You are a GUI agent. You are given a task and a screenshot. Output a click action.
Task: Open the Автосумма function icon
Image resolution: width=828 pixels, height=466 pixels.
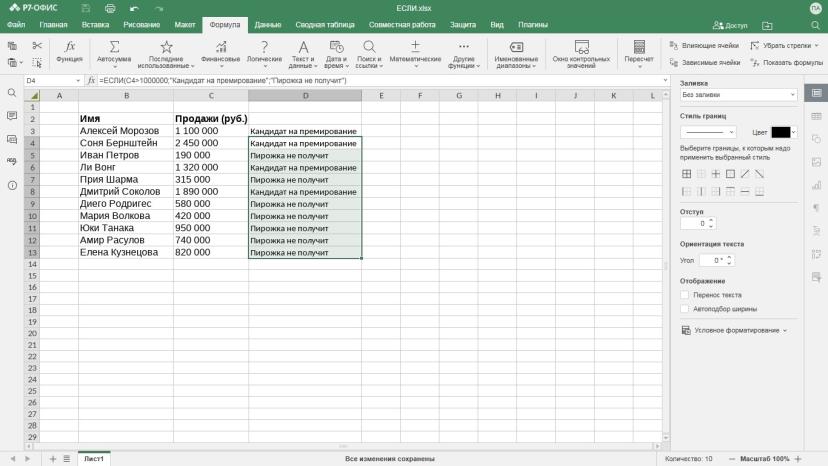[x=114, y=47]
